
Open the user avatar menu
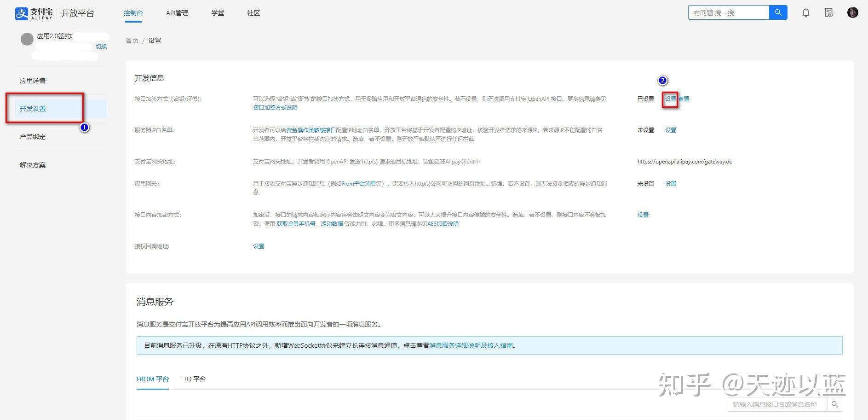pos(852,12)
